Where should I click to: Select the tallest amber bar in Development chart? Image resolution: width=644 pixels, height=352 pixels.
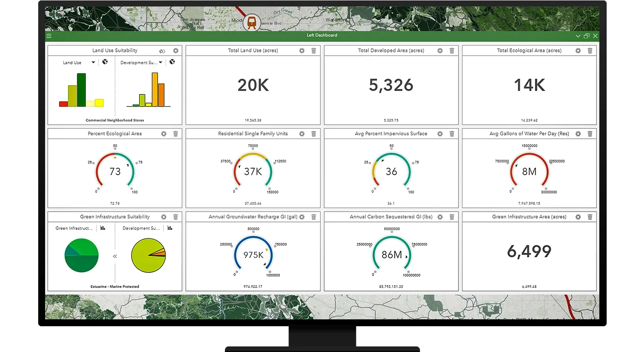[x=155, y=90]
